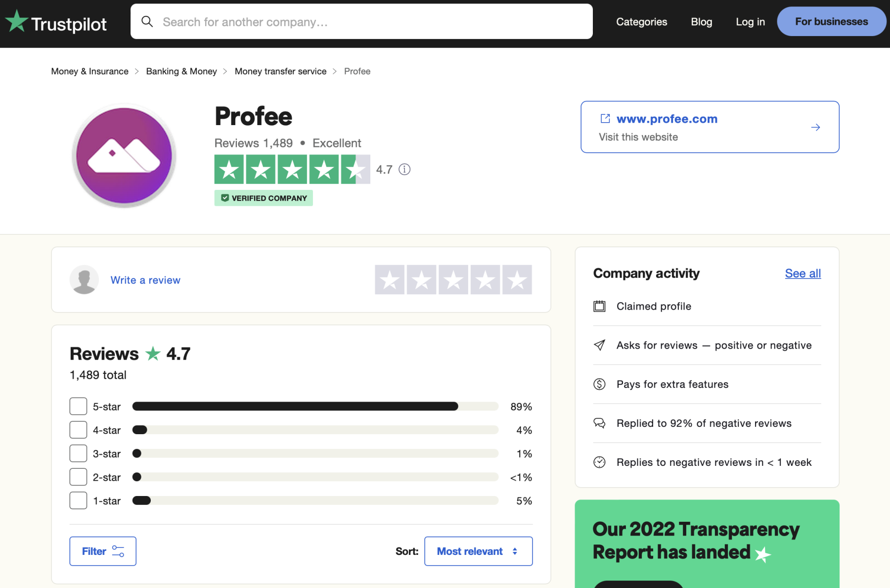Click the 1-star 5% bar
The image size is (890, 588).
(x=315, y=500)
